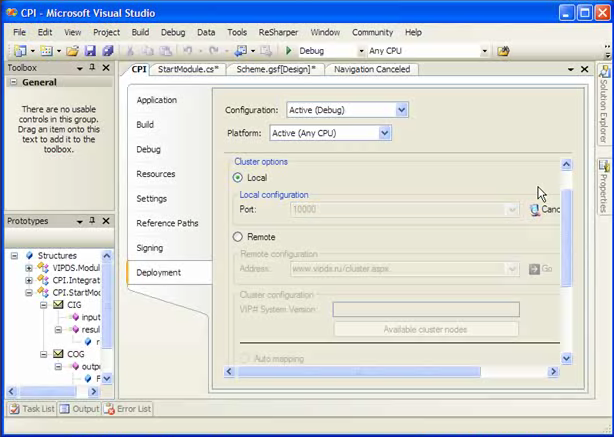Select the Remote cluster radio button

[238, 237]
